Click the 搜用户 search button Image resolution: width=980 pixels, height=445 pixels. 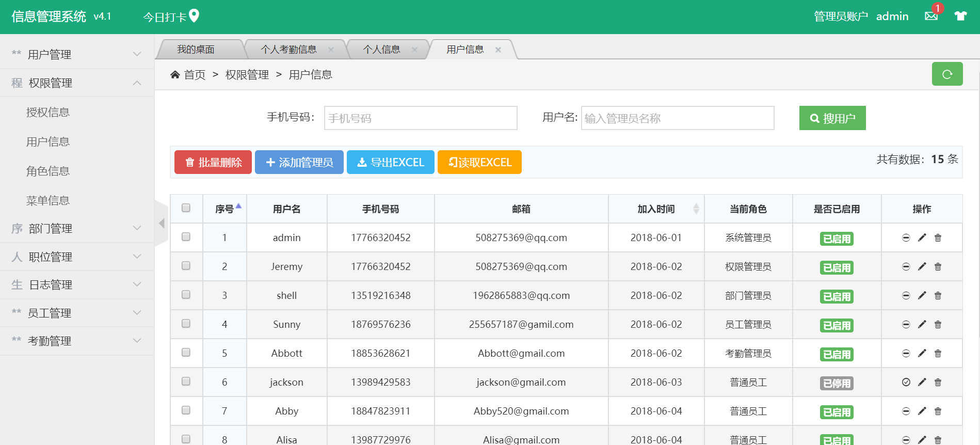coord(832,118)
